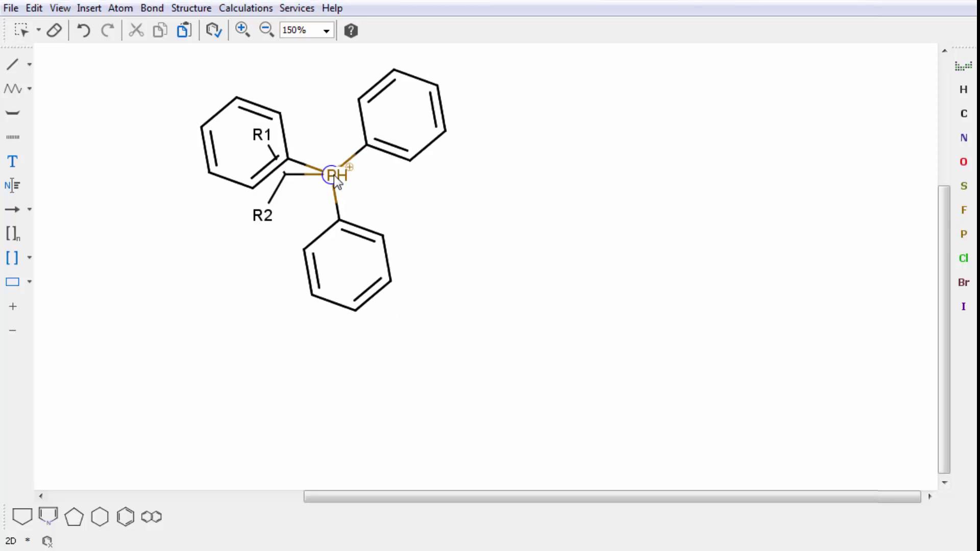Screen dimensions: 980x551
Task: Choose Nitrogen atom N
Action: coord(964,138)
